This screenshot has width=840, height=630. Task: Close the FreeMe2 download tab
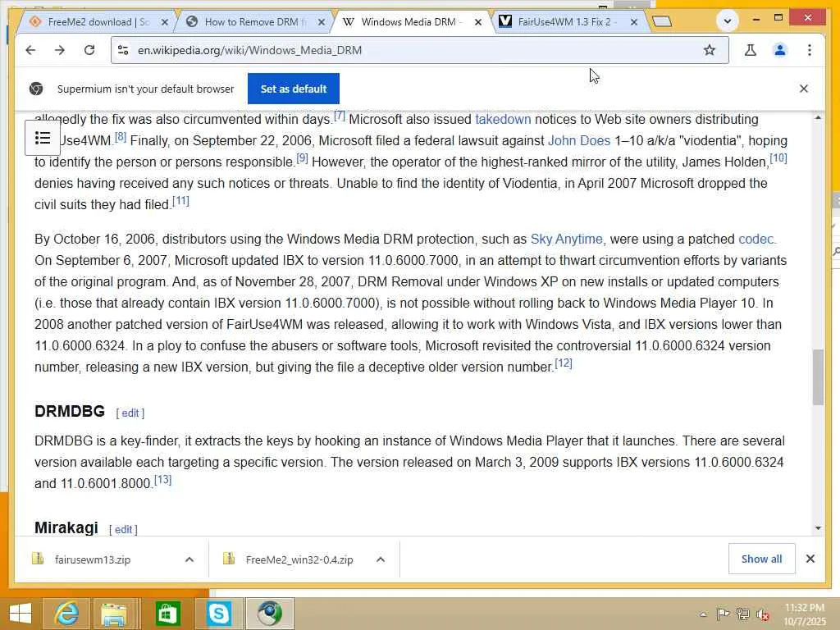coord(164,22)
